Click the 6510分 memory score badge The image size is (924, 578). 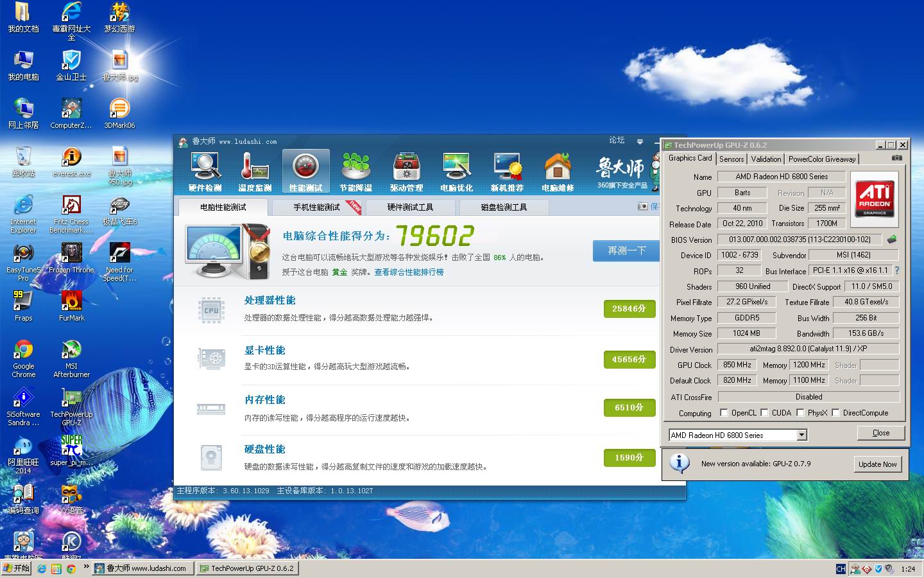click(x=629, y=408)
